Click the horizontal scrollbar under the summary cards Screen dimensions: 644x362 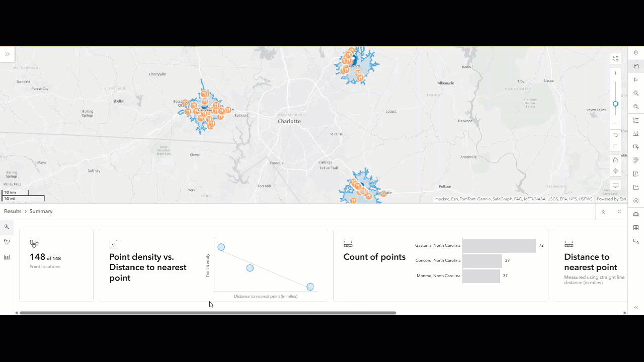coord(206,313)
